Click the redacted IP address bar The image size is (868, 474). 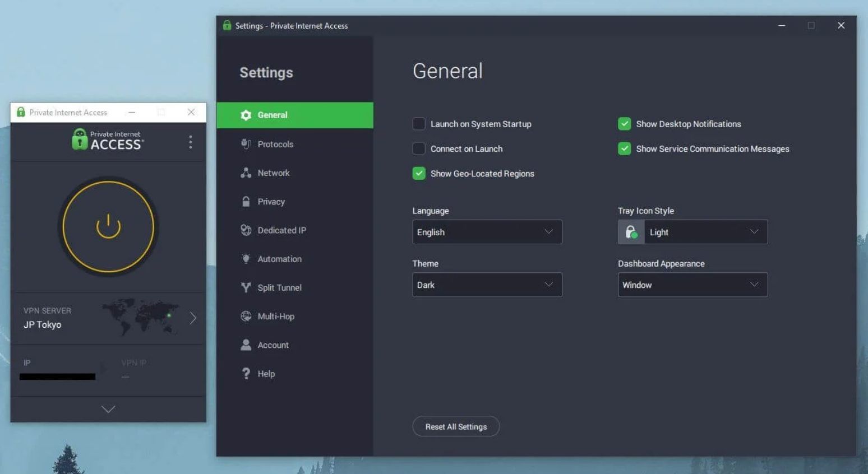click(57, 377)
